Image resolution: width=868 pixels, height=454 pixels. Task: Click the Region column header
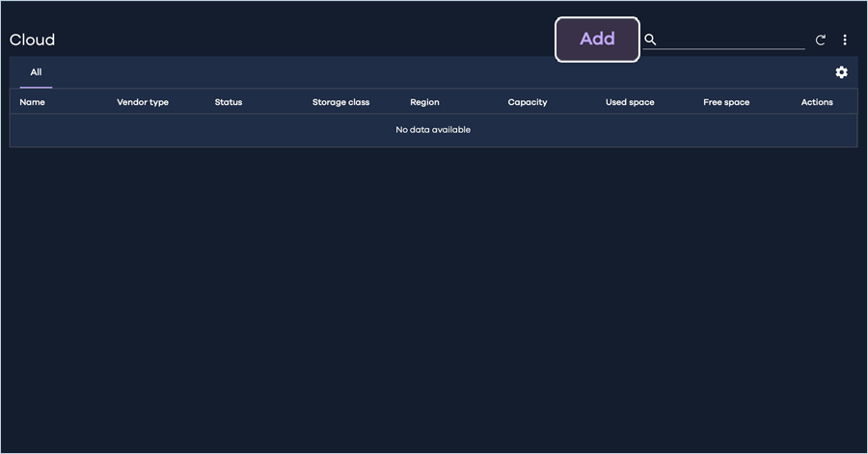pyautogui.click(x=424, y=102)
